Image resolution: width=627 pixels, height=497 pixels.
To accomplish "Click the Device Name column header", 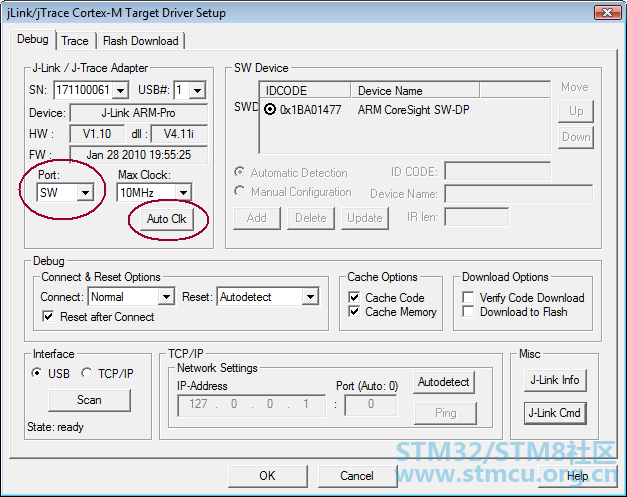I will click(x=415, y=90).
